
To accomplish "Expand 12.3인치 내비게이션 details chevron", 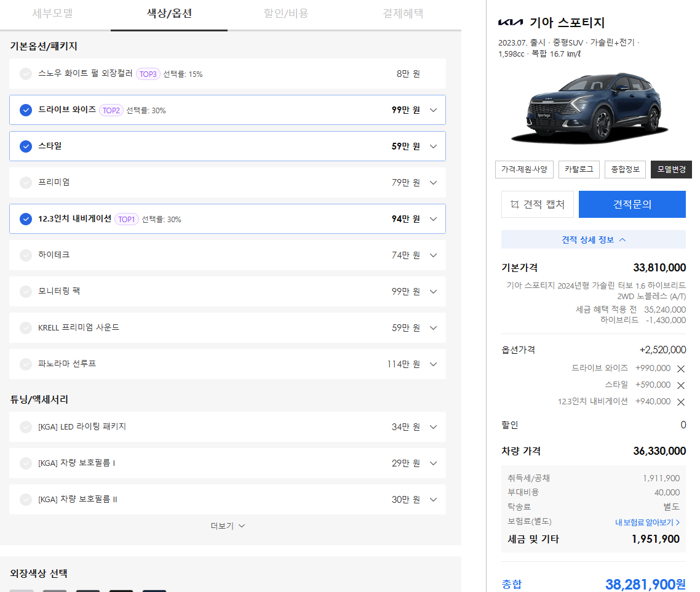I will (x=433, y=219).
